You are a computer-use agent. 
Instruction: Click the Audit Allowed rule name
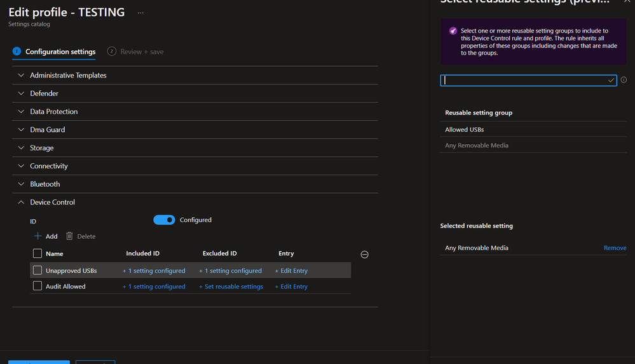[x=65, y=286]
